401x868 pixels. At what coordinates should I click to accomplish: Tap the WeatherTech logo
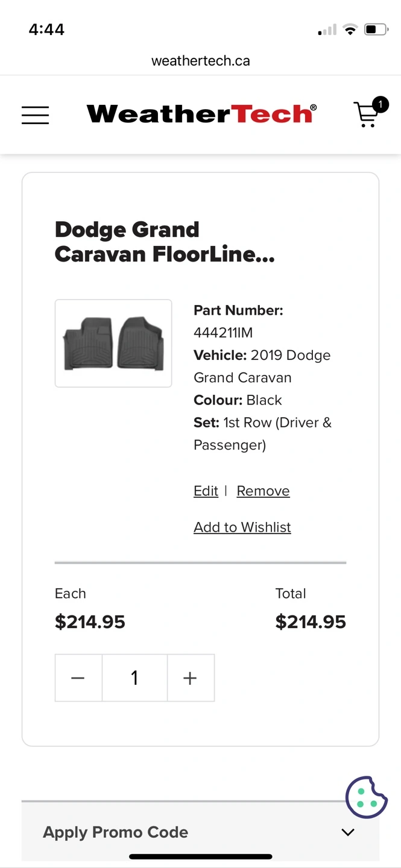(201, 114)
